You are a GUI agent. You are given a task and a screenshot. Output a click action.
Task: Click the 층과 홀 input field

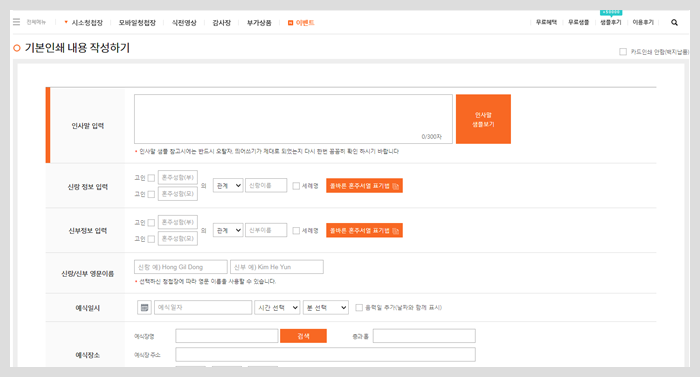point(424,336)
